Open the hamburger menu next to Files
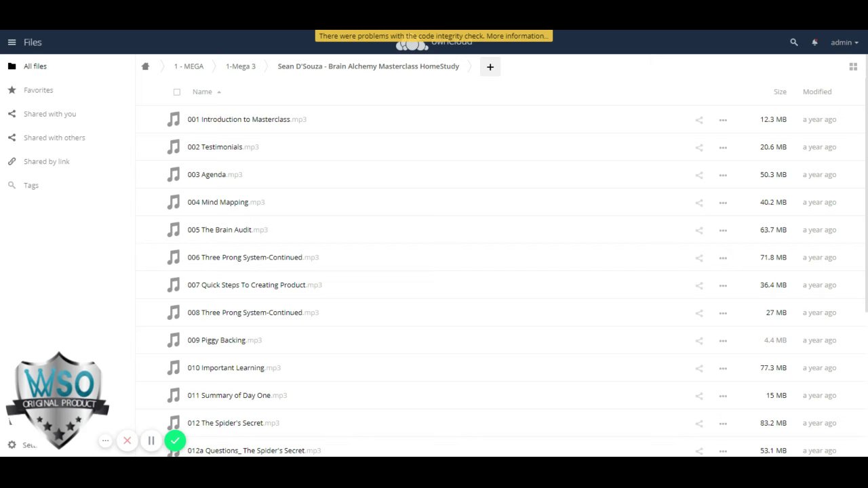Screen dimensions: 868x488 [x=12, y=42]
